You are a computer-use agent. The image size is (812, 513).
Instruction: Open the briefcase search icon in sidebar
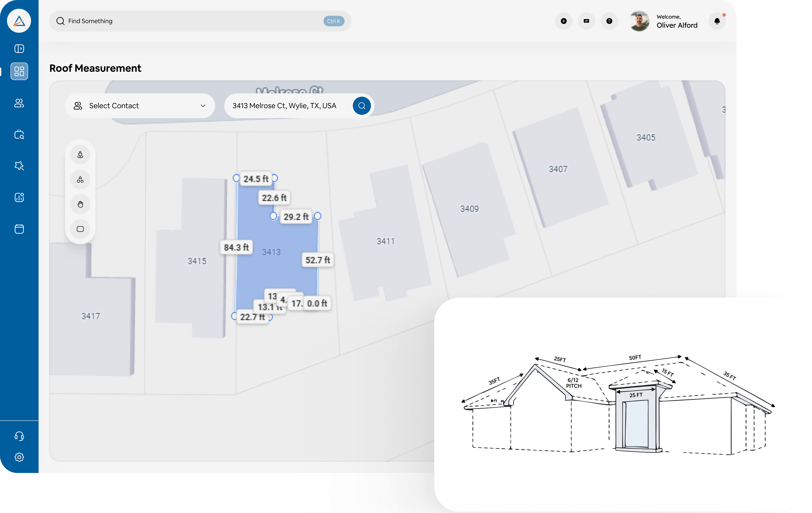click(19, 135)
